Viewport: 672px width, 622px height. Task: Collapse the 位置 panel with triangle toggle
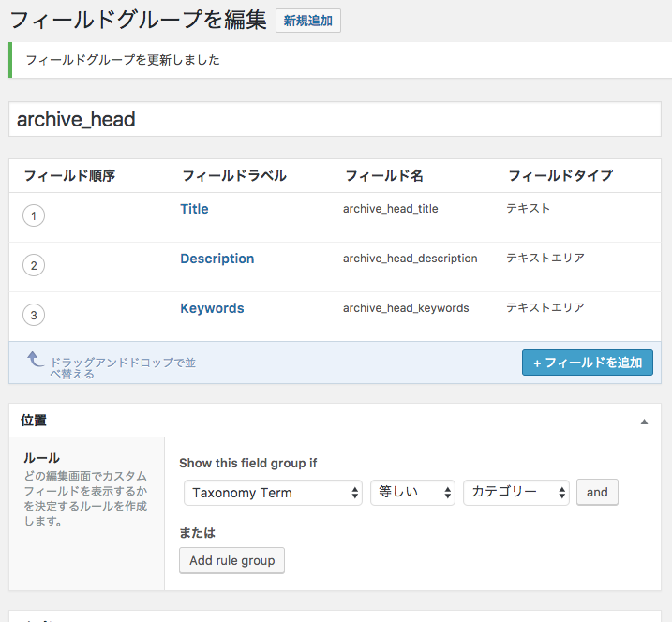pos(644,422)
